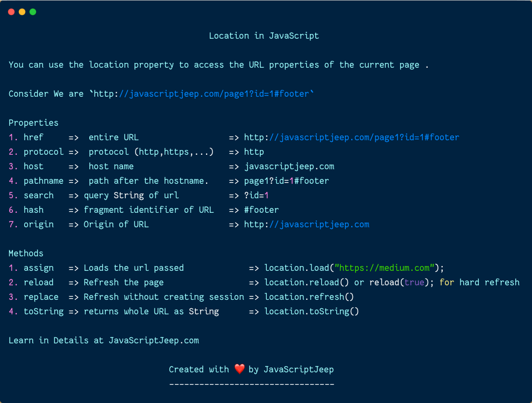
Task: Click the pathname property name
Action: pos(44,181)
